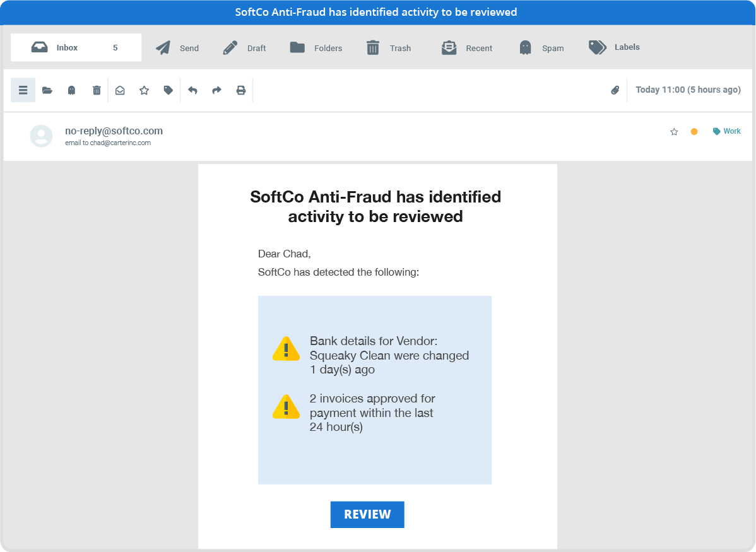Toggle the star next to the Work label

[x=674, y=131]
